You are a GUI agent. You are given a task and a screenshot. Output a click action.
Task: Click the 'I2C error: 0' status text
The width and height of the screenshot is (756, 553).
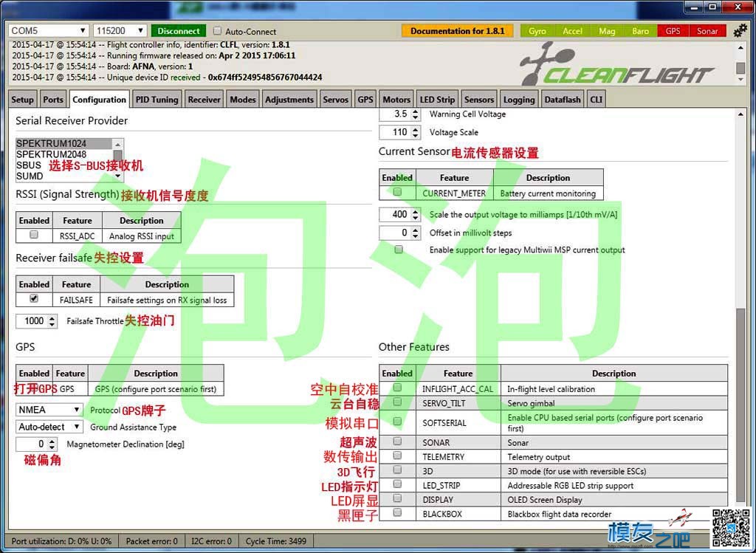point(211,541)
